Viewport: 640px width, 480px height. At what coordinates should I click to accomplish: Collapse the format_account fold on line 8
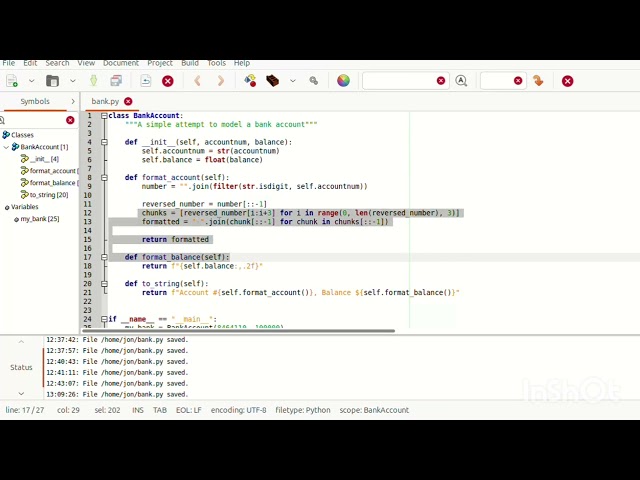104,178
